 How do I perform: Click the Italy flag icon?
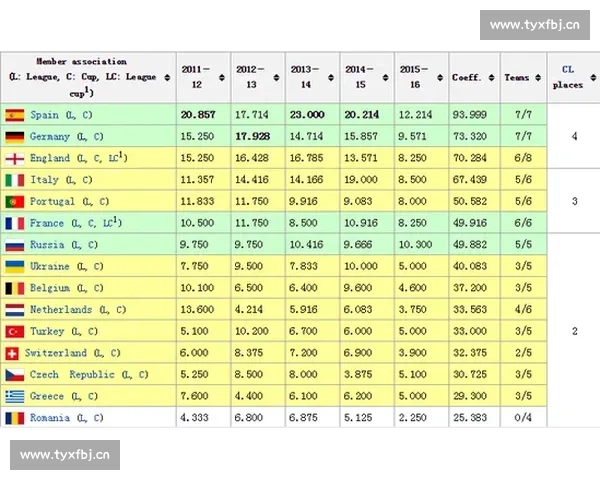15,180
